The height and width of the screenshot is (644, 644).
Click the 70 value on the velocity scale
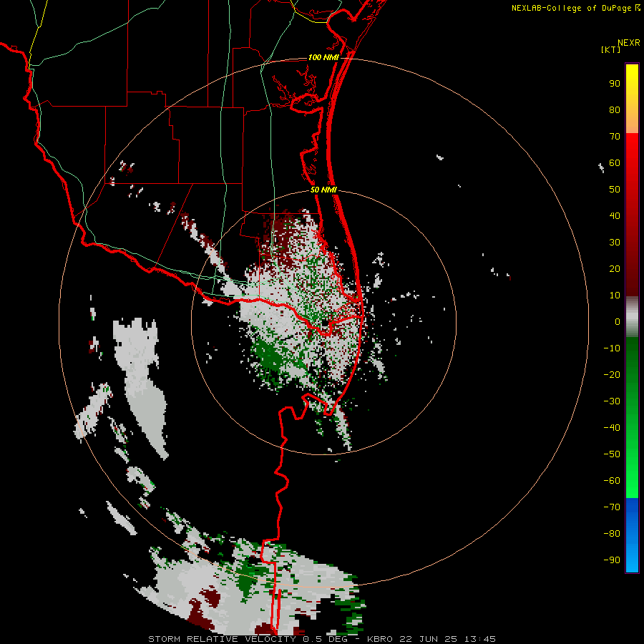(615, 137)
